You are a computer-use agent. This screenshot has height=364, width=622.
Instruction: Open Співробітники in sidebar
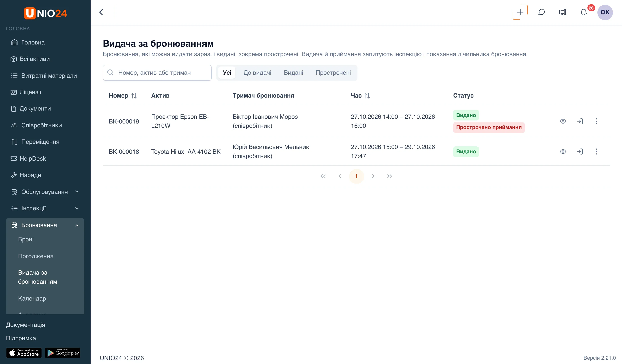click(x=45, y=125)
